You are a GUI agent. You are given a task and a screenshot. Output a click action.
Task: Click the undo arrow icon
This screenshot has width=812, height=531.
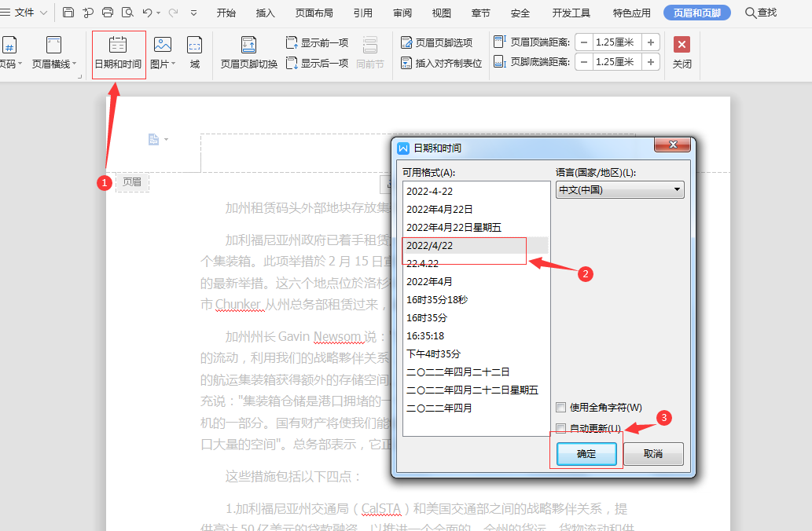click(x=147, y=13)
